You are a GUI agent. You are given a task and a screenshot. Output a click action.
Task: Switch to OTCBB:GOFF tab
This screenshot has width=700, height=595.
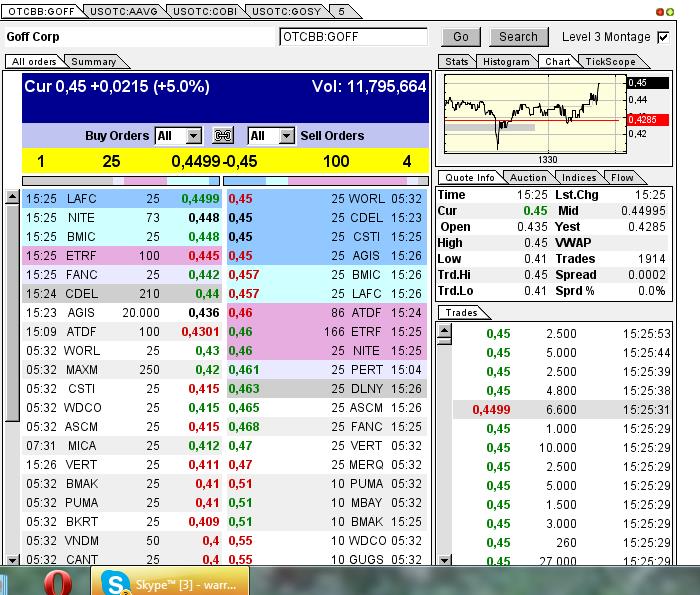(41, 12)
